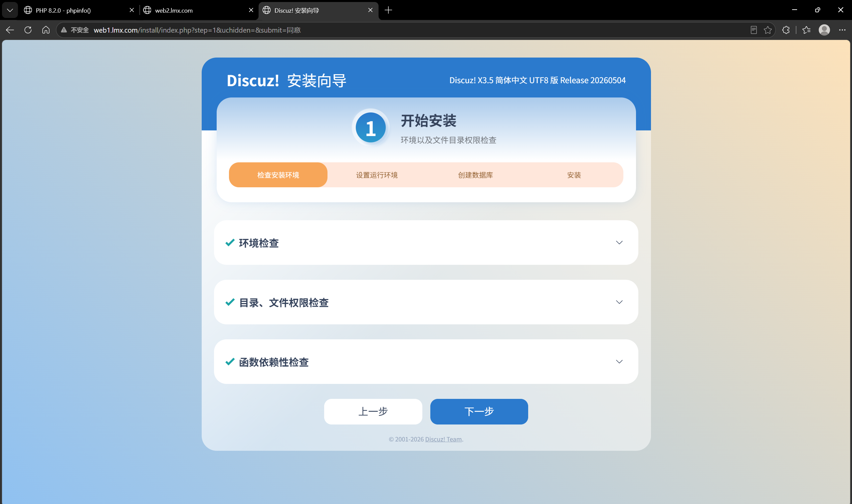Click the 目录、文件权限检查 heading text
852x504 pixels.
(284, 302)
